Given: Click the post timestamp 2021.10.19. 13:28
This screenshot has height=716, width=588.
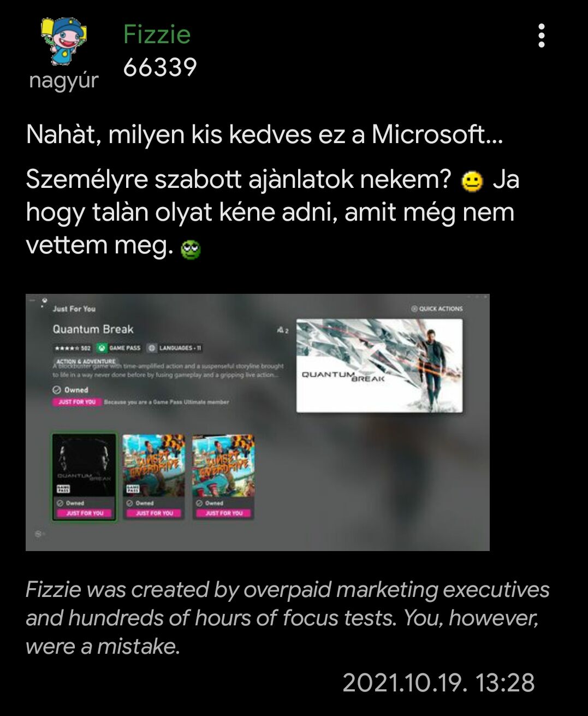Looking at the screenshot, I should coord(438,683).
